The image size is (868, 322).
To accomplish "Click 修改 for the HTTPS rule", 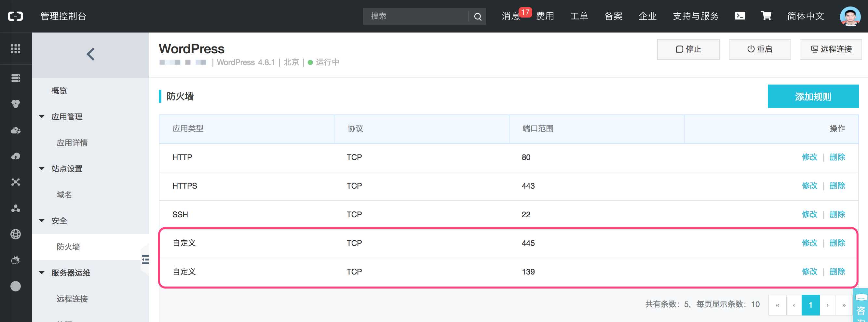I will 809,186.
